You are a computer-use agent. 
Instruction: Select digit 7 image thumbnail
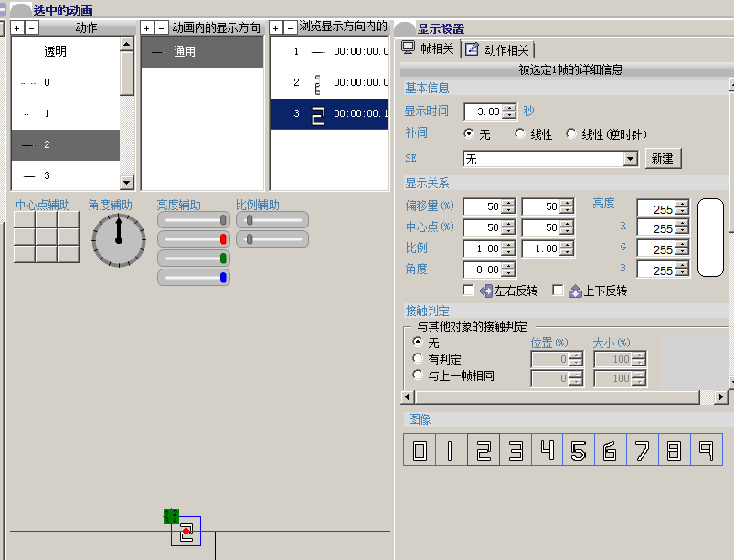pos(643,449)
